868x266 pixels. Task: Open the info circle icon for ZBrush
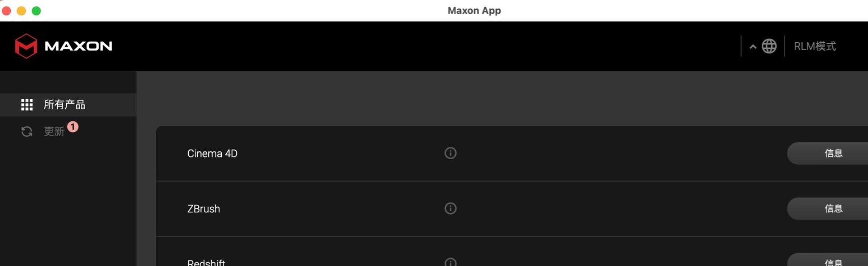point(450,208)
